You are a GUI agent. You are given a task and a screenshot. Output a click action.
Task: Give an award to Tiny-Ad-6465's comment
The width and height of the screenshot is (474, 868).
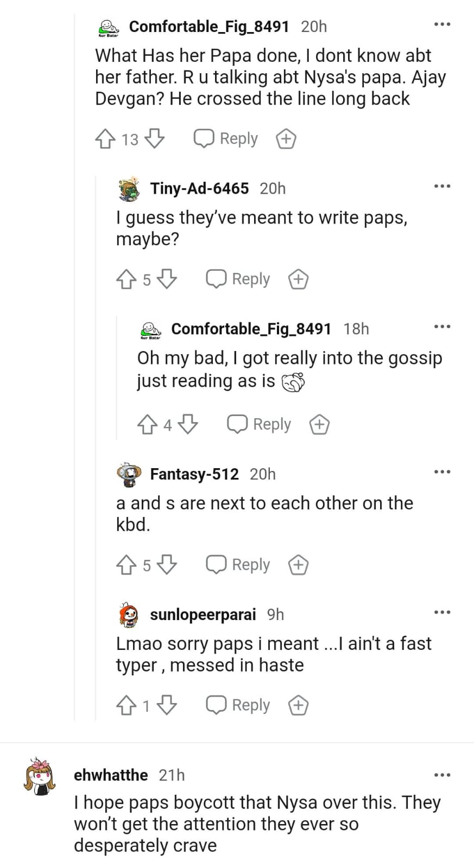298,279
